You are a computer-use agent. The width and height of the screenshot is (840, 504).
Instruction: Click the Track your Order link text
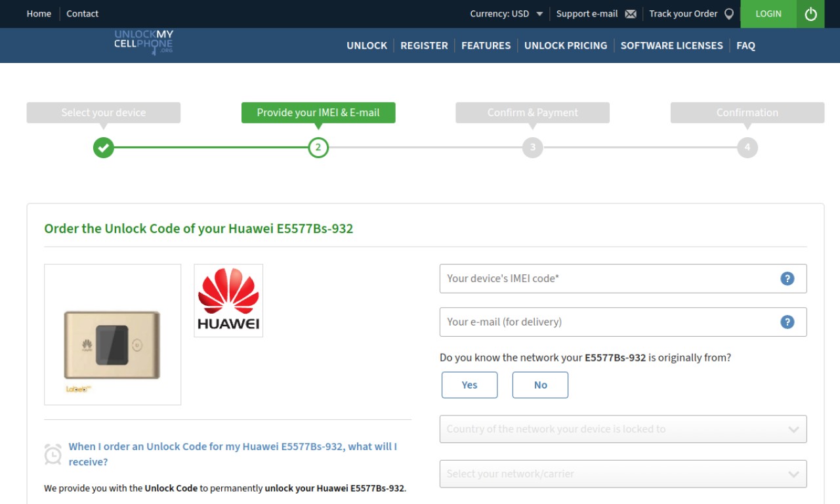(x=683, y=14)
